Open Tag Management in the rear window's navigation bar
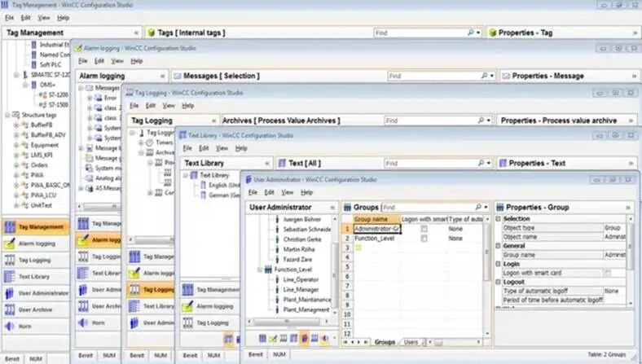642x364 pixels. (36, 227)
